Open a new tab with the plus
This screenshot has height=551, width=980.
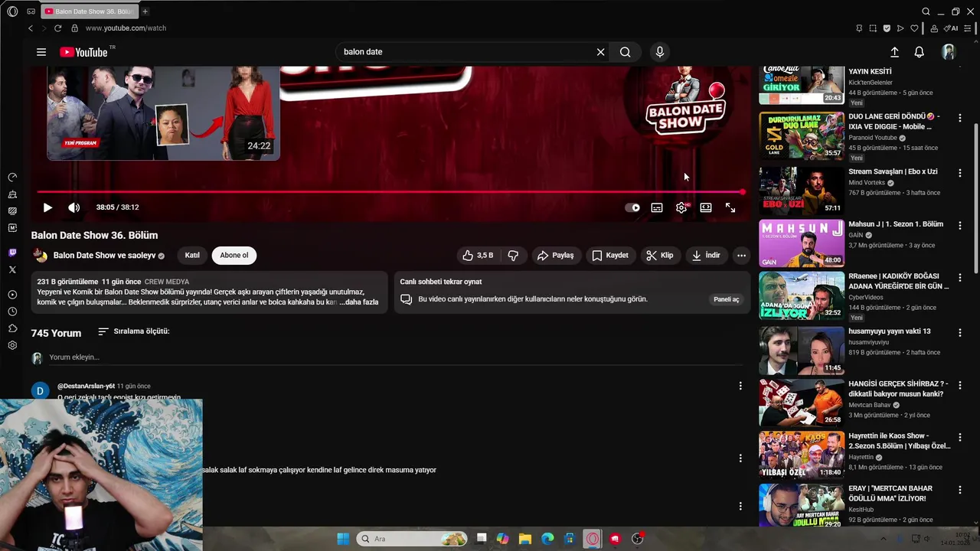click(145, 11)
